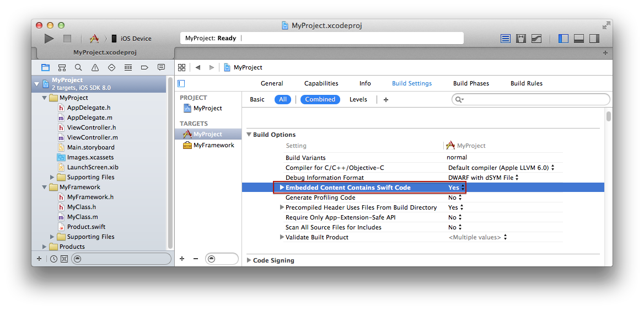Screen dimensions: 644x310
Task: Open Debug Information Format value popup
Action: click(484, 178)
